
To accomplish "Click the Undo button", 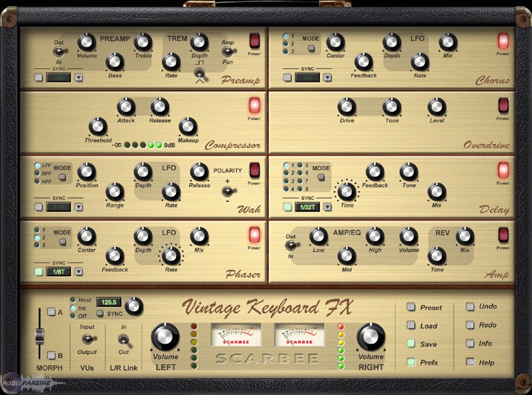I will 470,307.
